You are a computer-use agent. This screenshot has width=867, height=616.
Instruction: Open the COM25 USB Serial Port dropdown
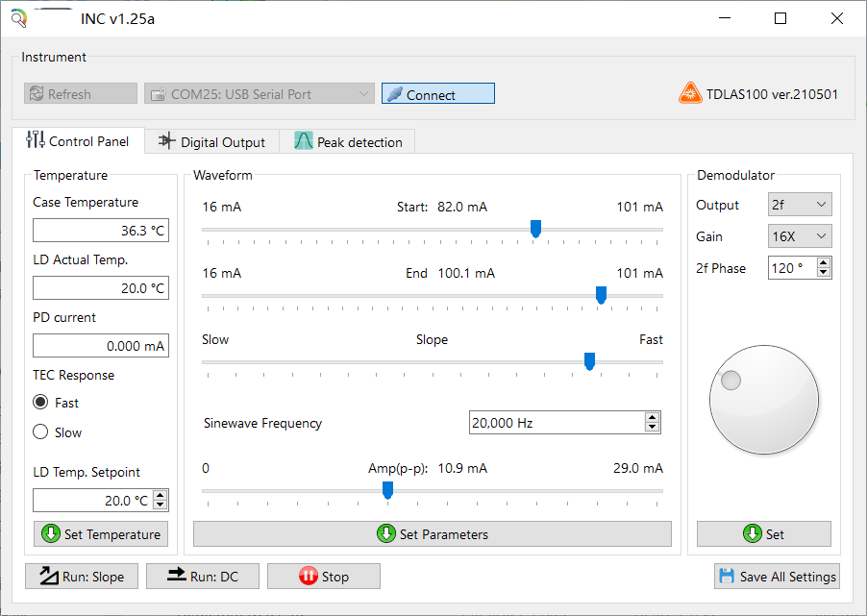259,94
